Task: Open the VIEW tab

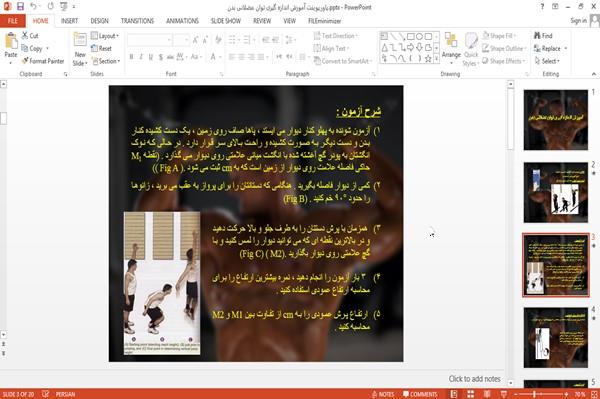Action: pos(289,21)
